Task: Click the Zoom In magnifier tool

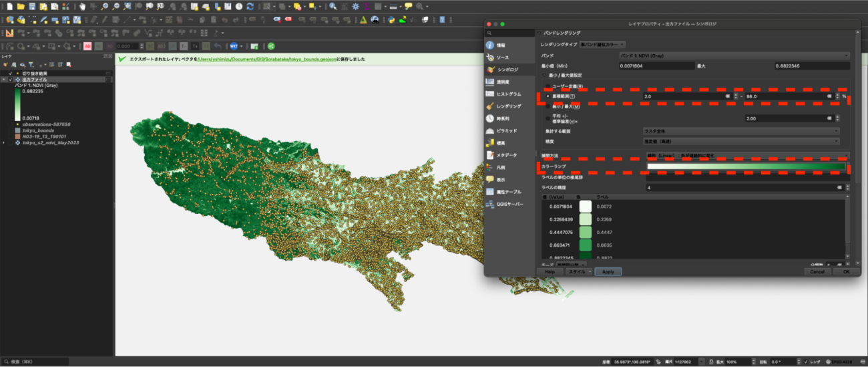Action: pyautogui.click(x=104, y=6)
